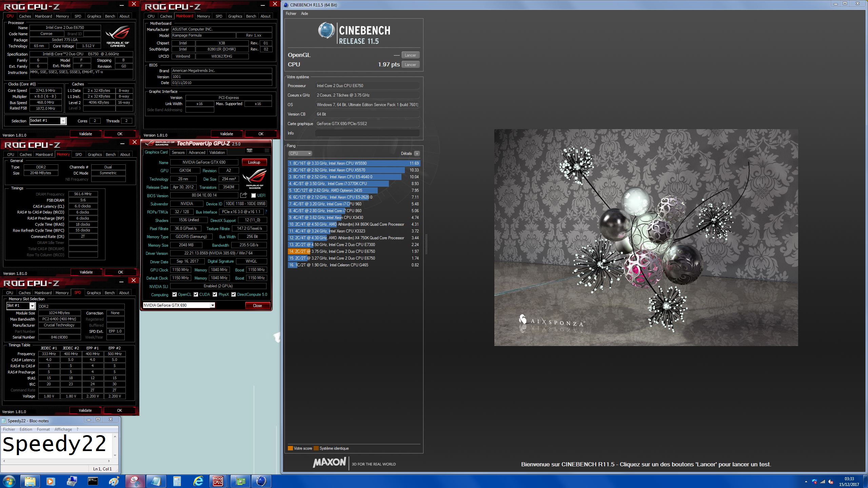Screen dimensions: 868x488
Task: Launch Windows Media Player from the taskbar
Action: [x=50, y=481]
